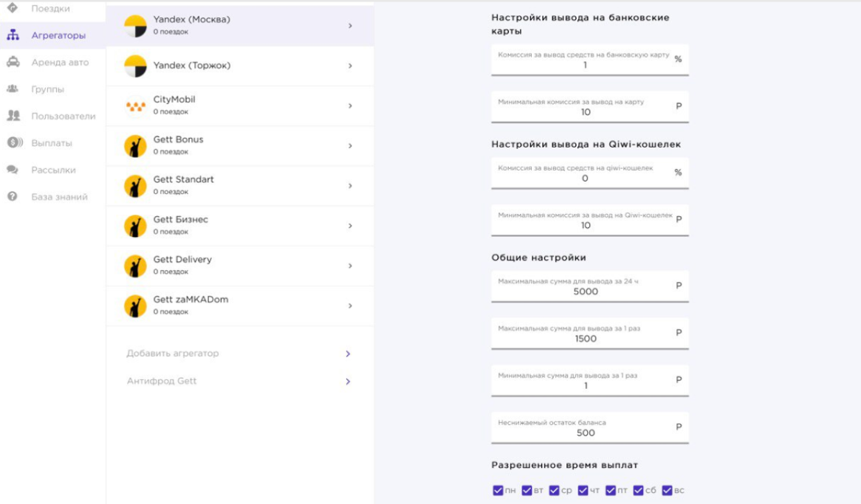Click the Пользователи sidebar icon
Viewport: 861px width, 504px height.
pos(13,116)
